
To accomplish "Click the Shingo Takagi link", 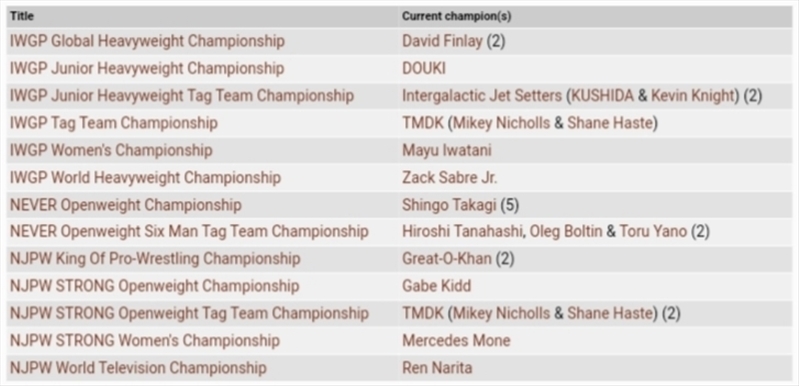I will click(449, 205).
